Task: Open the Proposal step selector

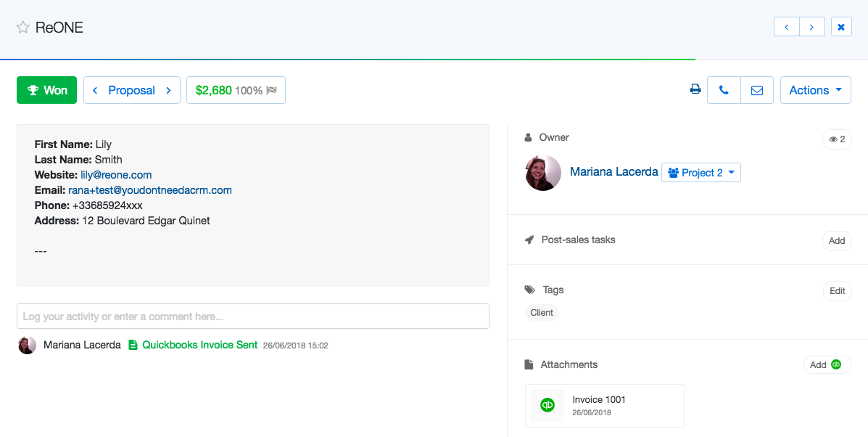Action: tap(131, 90)
